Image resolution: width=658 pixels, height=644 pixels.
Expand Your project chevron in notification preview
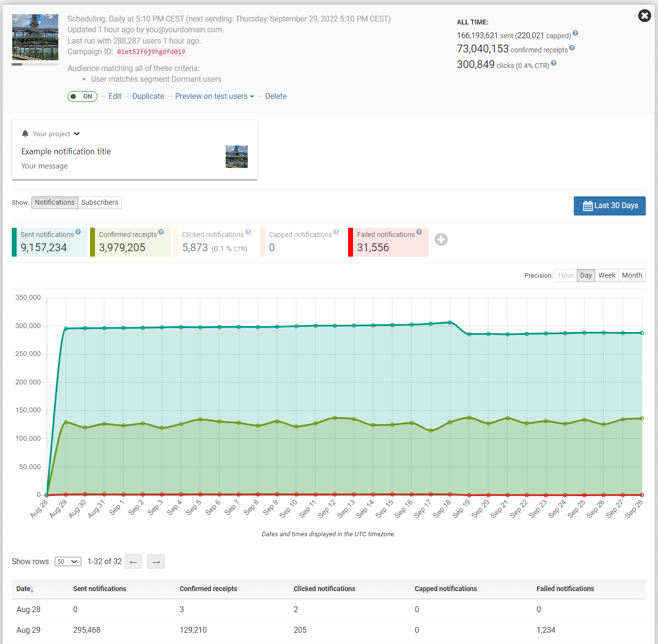click(x=77, y=134)
